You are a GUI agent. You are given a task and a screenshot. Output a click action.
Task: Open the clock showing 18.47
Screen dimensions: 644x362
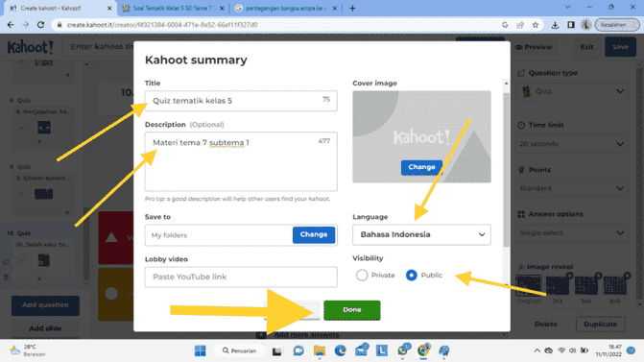(x=608, y=350)
